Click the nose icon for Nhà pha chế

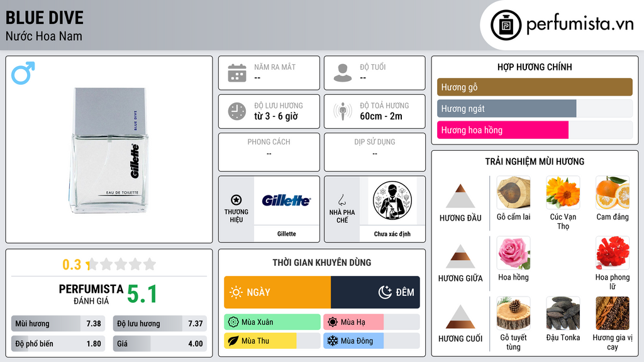coord(341,200)
